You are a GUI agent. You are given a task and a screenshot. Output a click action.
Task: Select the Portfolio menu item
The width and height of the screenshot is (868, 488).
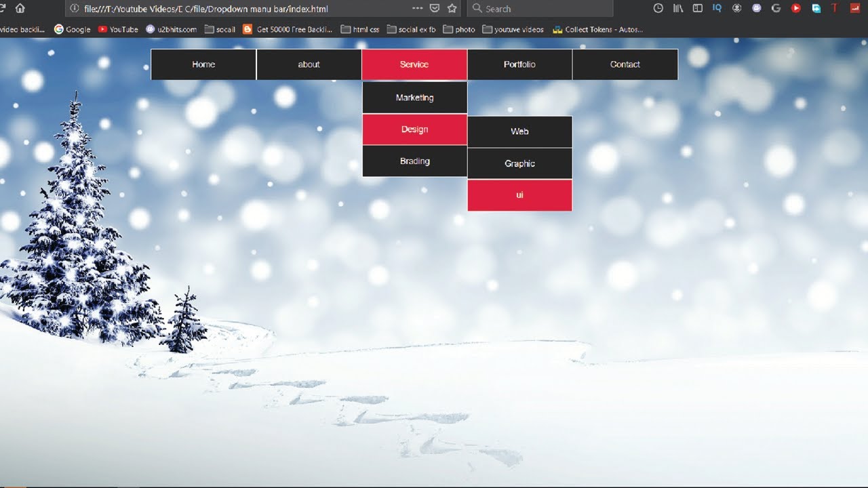click(x=519, y=64)
